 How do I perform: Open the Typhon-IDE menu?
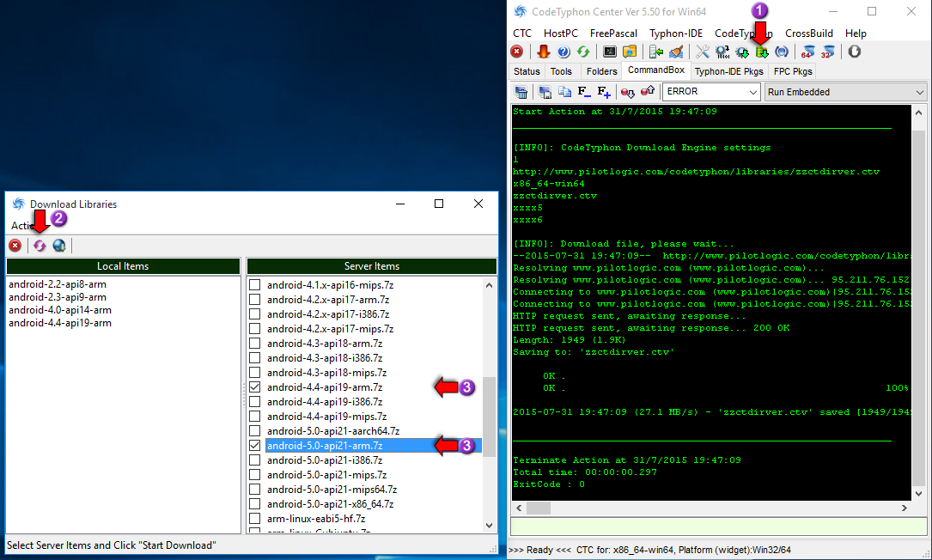676,33
